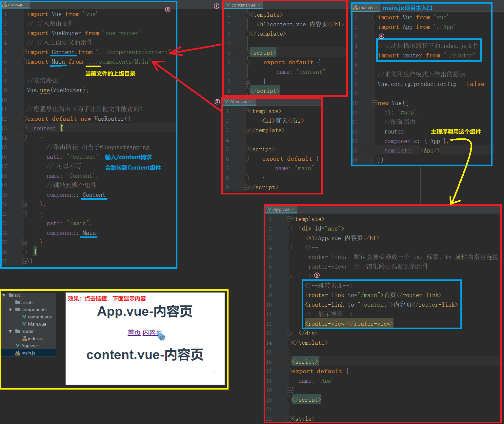Click router-link to="/content" line in App.vue
The height and width of the screenshot is (424, 504).
point(381,305)
